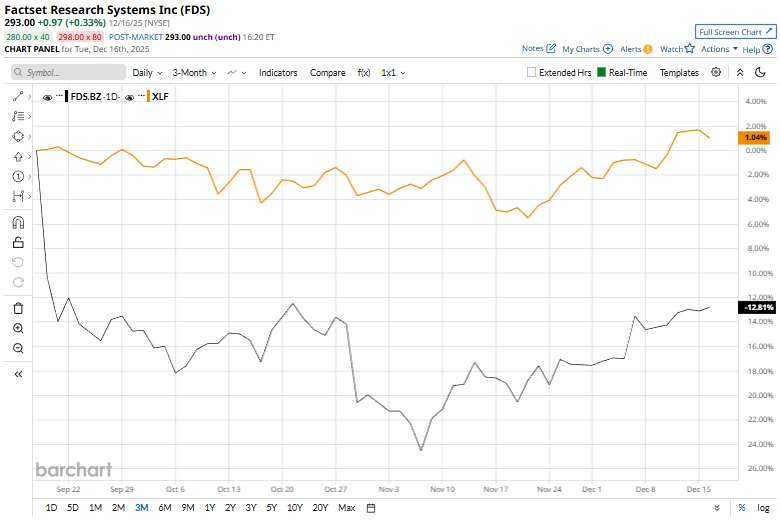Open XLF series options ellipsis
The image size is (780, 521).
pos(141,96)
